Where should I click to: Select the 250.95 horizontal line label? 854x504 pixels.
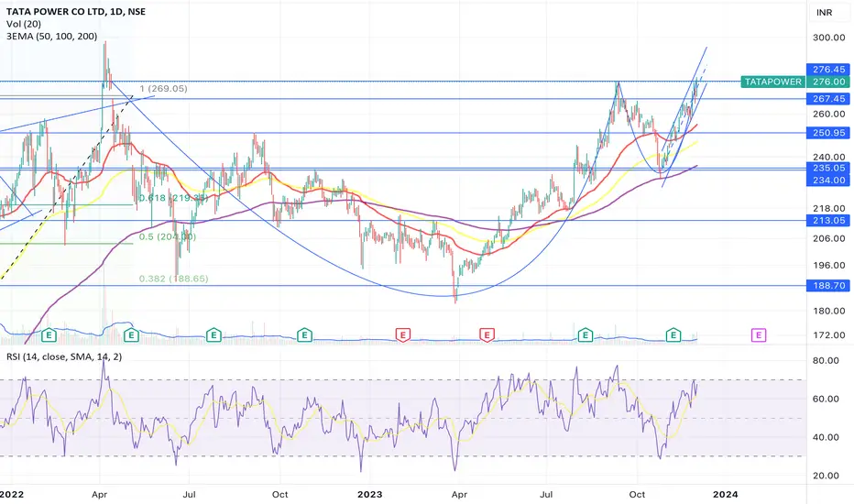[828, 133]
